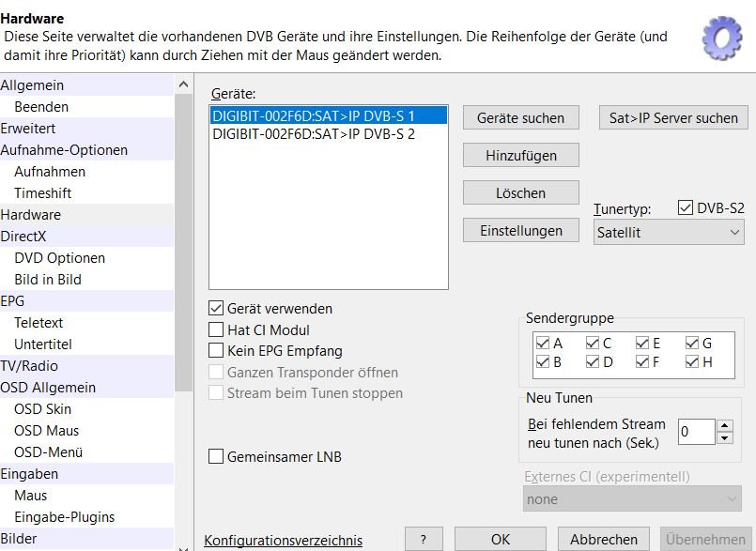This screenshot has height=551, width=756.
Task: Click the gear settings icon in header
Action: [x=721, y=38]
